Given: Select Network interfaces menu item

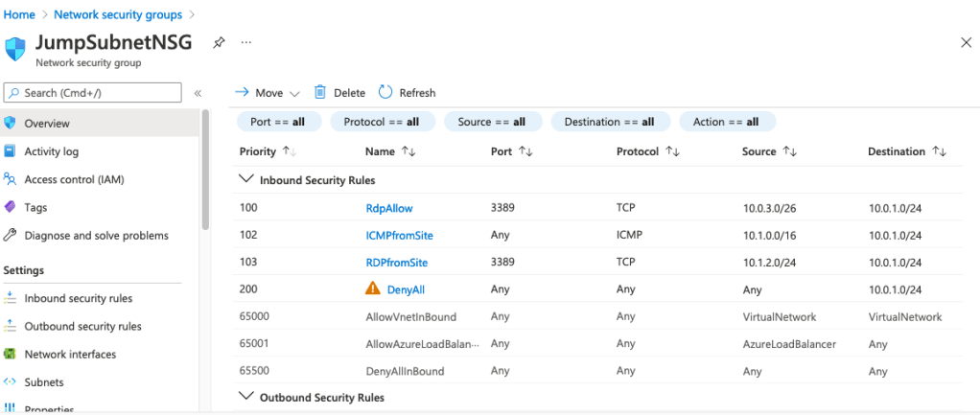Looking at the screenshot, I should click(70, 354).
